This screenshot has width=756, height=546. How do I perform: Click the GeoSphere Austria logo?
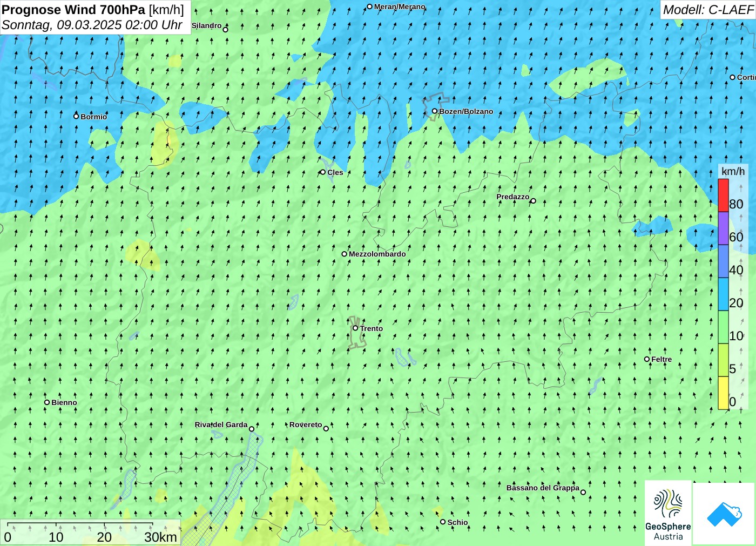[668, 513]
